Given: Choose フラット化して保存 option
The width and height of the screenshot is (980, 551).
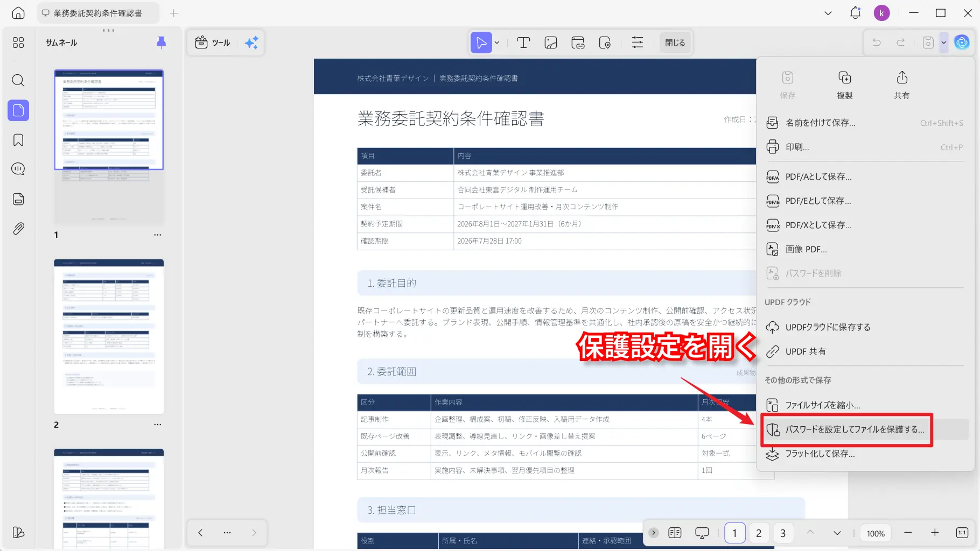Looking at the screenshot, I should click(x=865, y=454).
